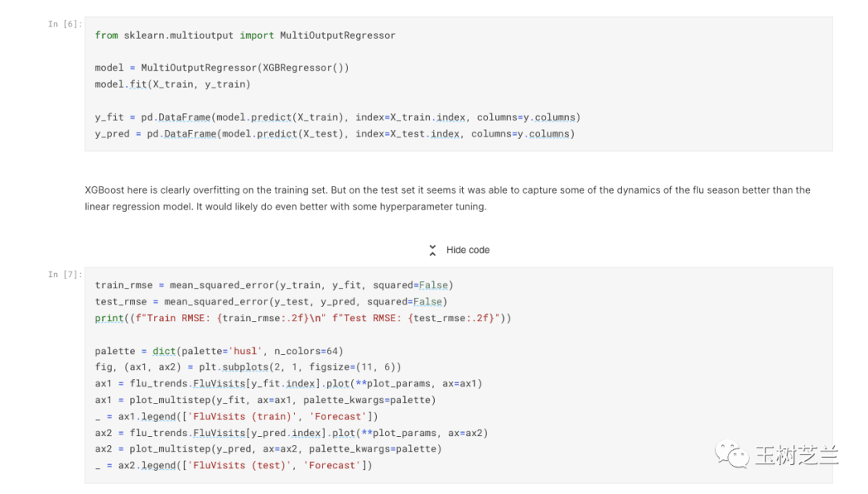
Task: Place cursor on the MultiOutputRegressor import line
Action: tap(245, 35)
